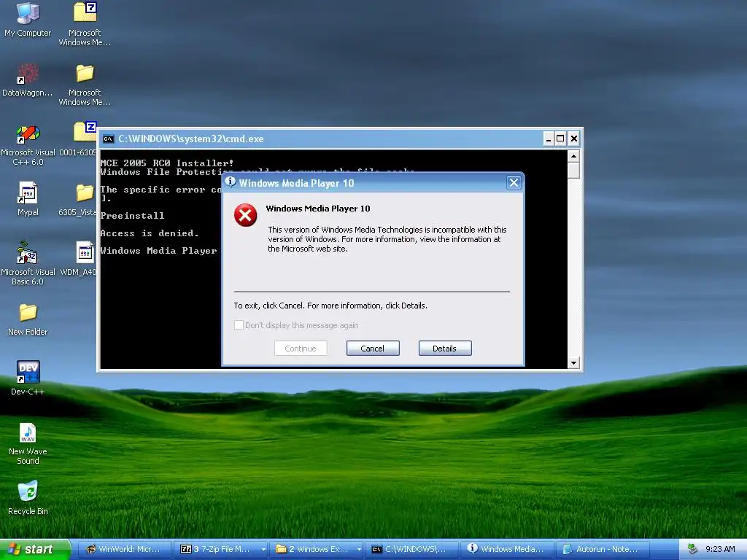Open the My Computer desktop icon

pyautogui.click(x=28, y=19)
